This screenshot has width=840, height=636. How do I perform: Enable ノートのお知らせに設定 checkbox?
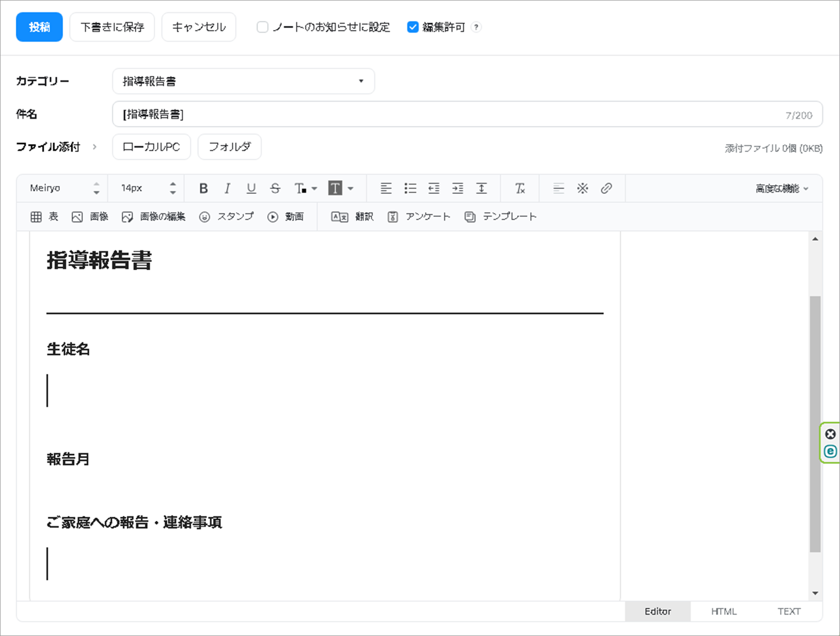pyautogui.click(x=262, y=27)
